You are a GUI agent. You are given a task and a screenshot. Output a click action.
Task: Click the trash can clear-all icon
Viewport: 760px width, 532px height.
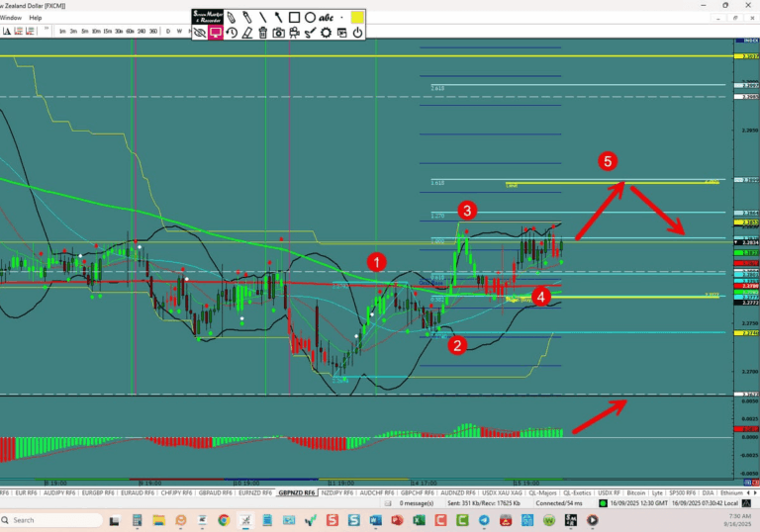point(262,33)
